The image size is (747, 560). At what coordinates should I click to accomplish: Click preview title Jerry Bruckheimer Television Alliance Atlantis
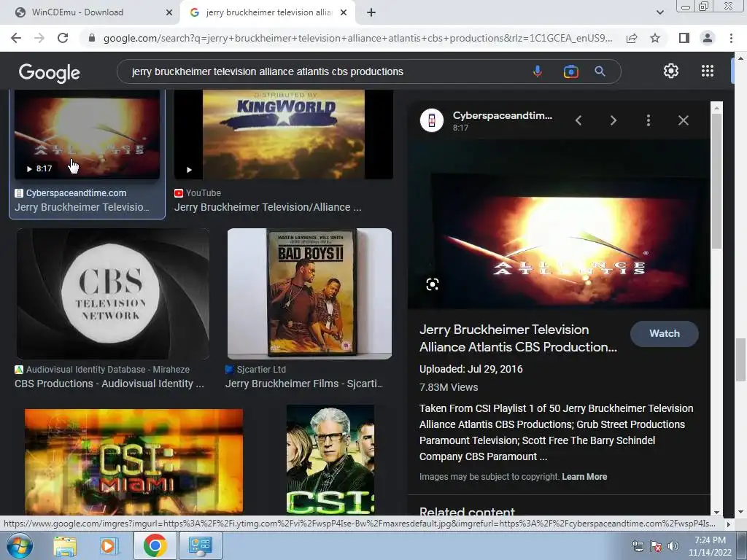click(518, 338)
